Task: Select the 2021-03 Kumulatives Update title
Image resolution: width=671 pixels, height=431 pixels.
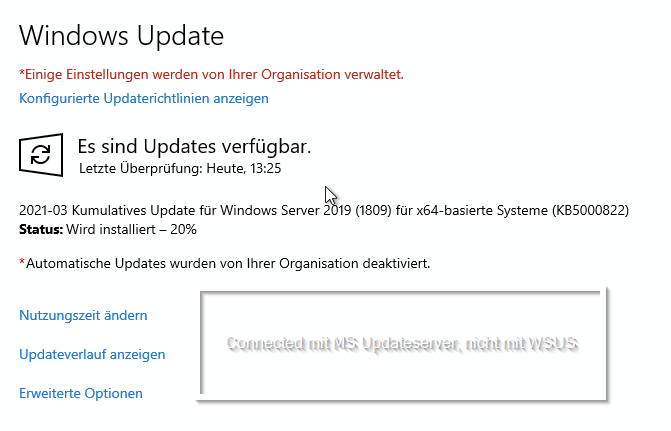Action: coord(324,211)
